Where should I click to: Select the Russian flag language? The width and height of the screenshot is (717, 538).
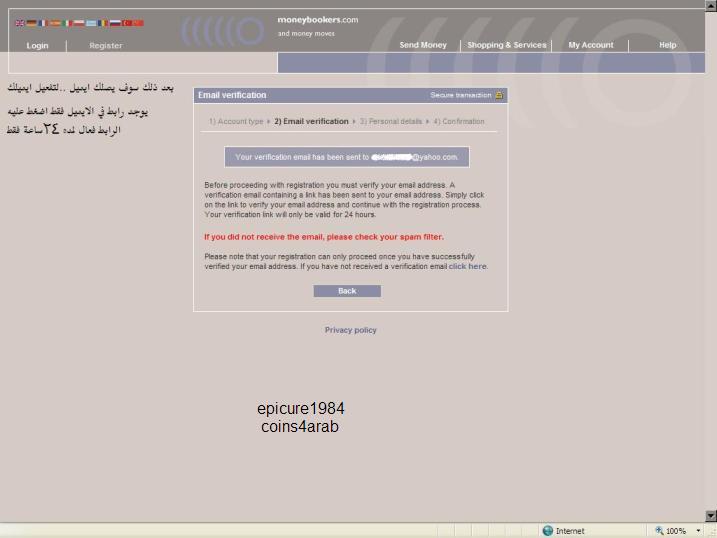pyautogui.click(x=115, y=23)
